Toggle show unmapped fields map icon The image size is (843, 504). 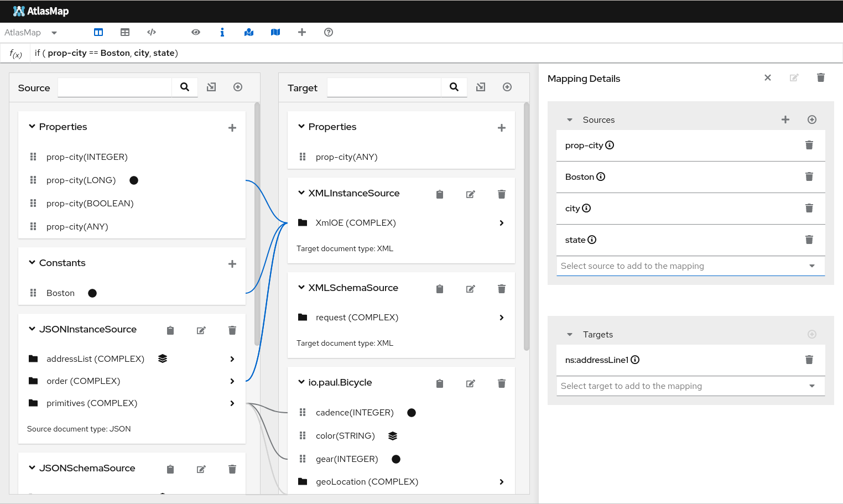pos(275,32)
